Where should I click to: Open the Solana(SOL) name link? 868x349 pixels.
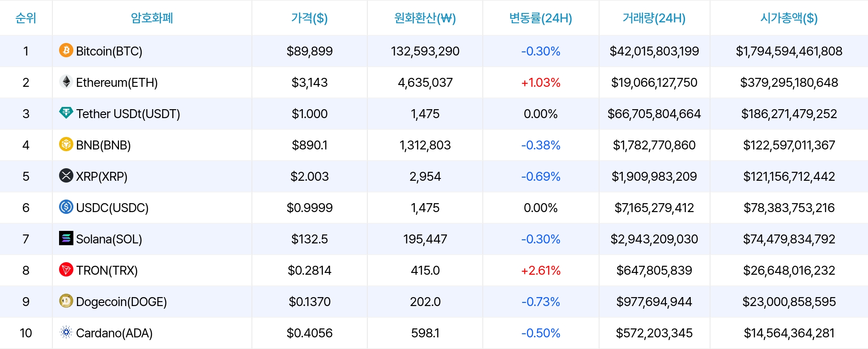pyautogui.click(x=109, y=239)
